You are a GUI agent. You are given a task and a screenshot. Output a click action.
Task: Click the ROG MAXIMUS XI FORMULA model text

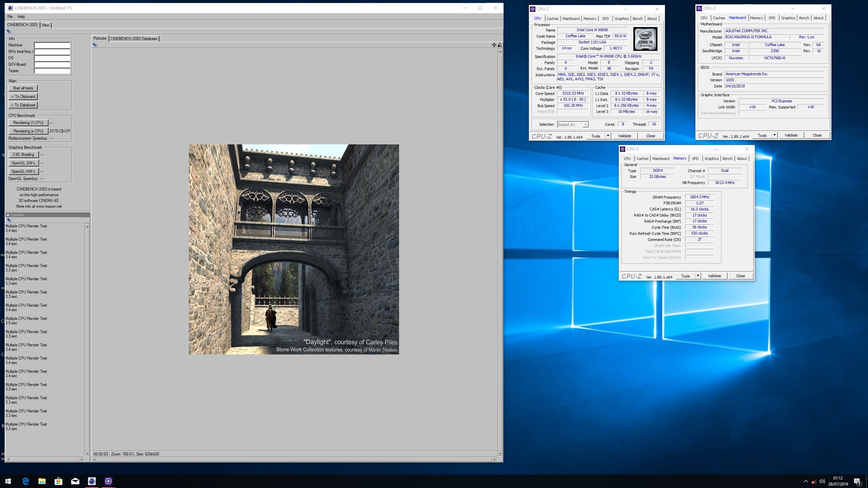tap(748, 37)
